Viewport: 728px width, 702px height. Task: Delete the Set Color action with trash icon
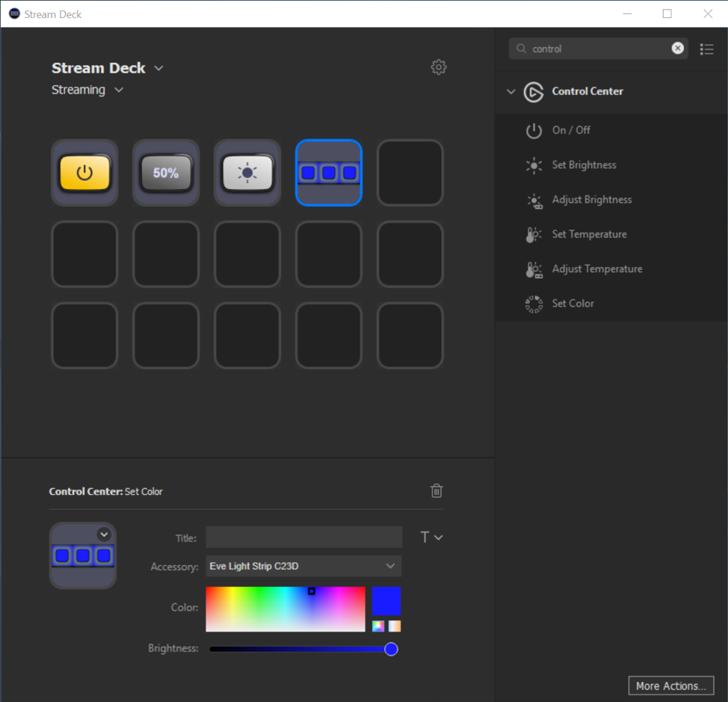437,490
